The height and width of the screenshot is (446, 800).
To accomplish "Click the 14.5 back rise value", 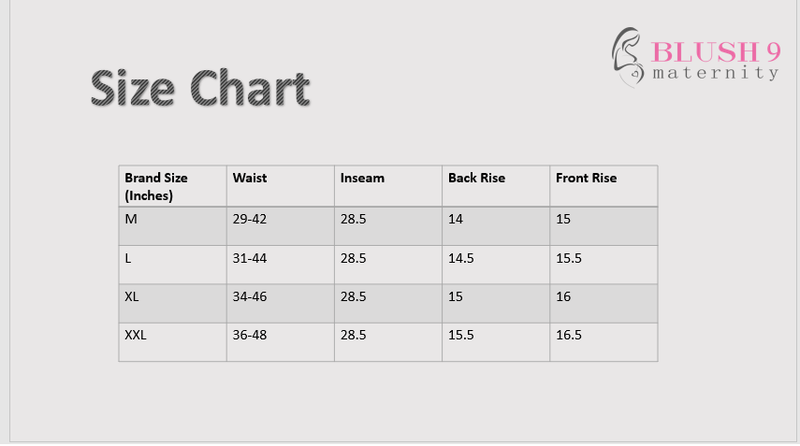I will (461, 259).
